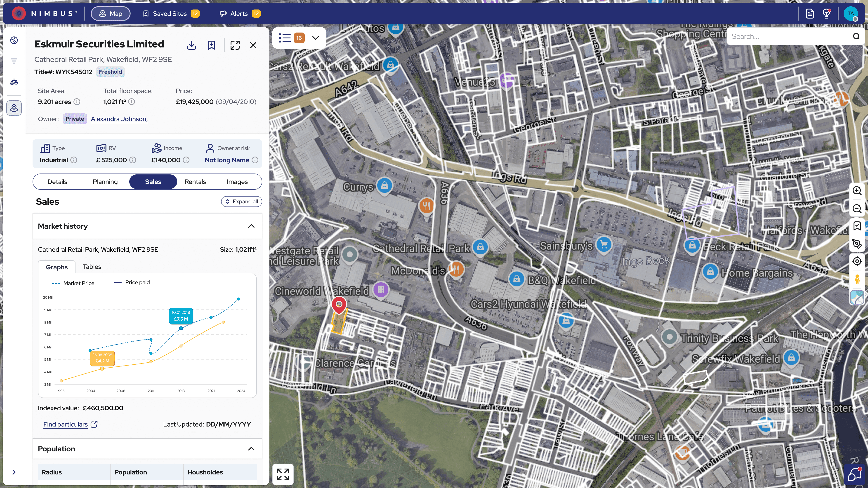Viewport: 868px width, 488px height.
Task: Collapse the Population section
Action: (251, 449)
